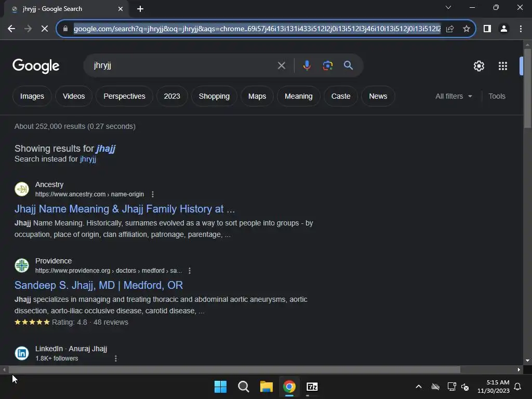The image size is (532, 399).
Task: Click the ancestry.com URL breadcrumb
Action: point(89,194)
